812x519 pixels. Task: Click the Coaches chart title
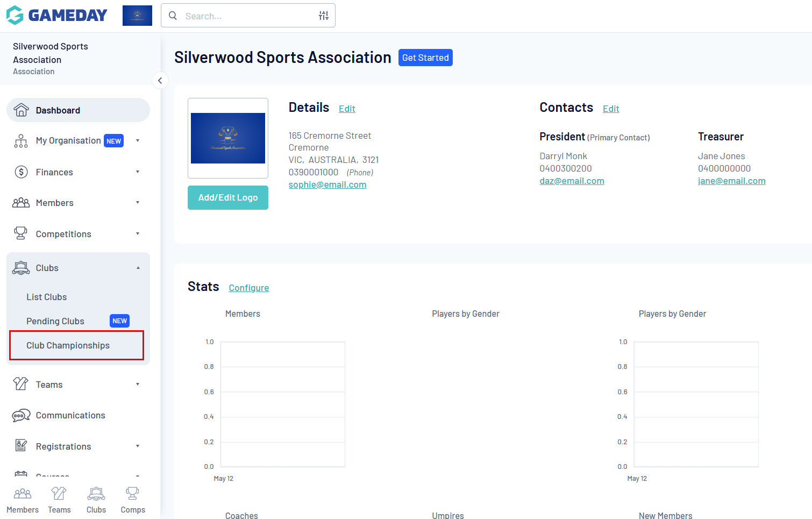(241, 515)
